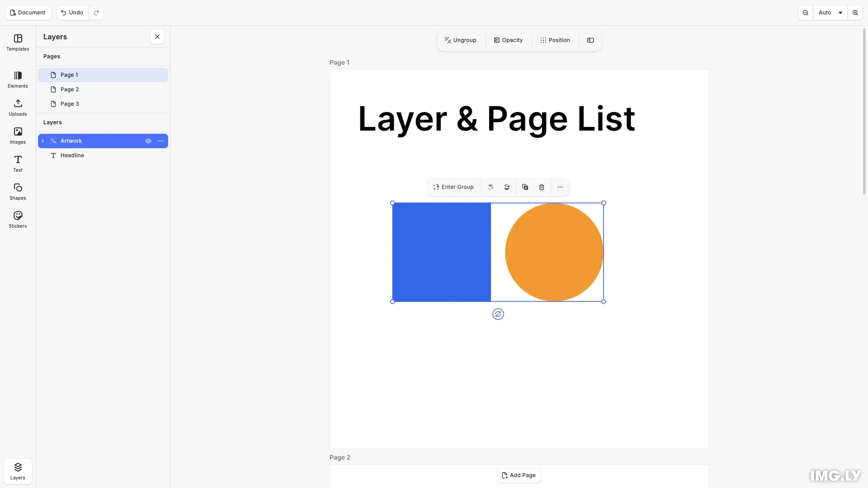The image size is (868, 488).
Task: Open the Shapes panel
Action: pyautogui.click(x=18, y=192)
